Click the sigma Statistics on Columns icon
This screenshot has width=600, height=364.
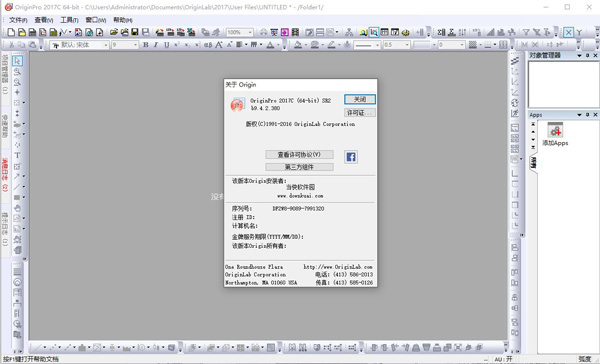point(441,33)
